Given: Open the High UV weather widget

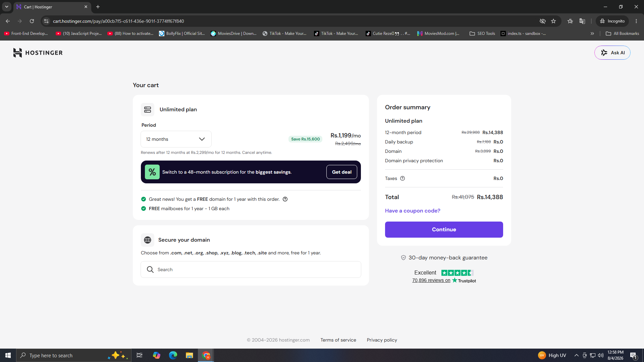Looking at the screenshot, I should tap(552, 355).
